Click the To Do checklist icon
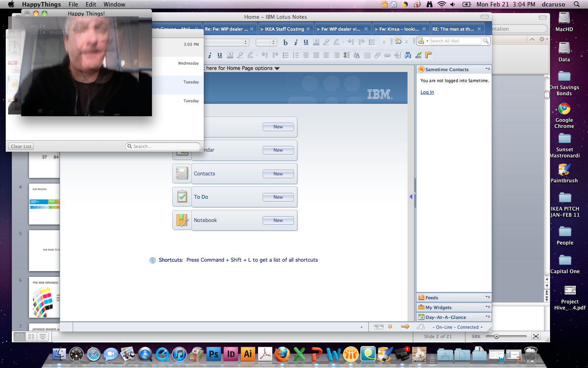This screenshot has width=588, height=368. [182, 197]
